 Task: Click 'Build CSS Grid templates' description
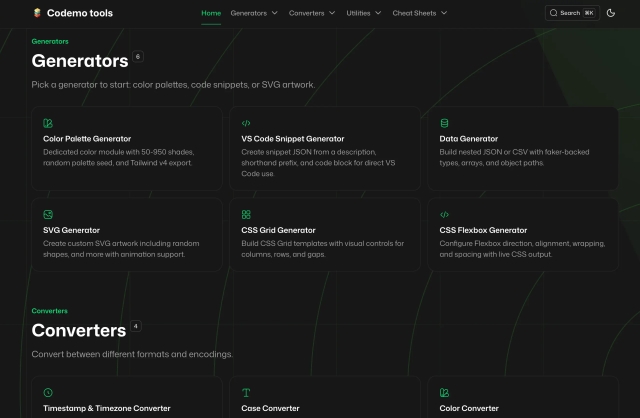click(322, 249)
